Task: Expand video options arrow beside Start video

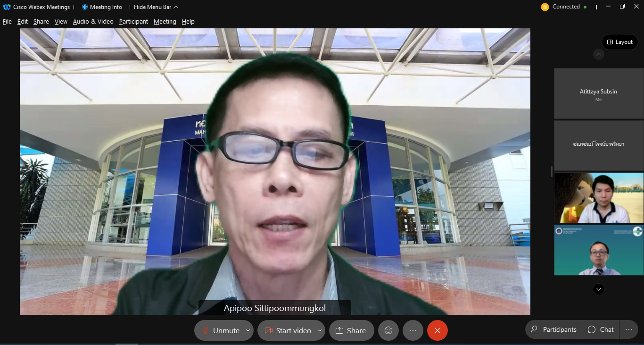Action: point(320,330)
